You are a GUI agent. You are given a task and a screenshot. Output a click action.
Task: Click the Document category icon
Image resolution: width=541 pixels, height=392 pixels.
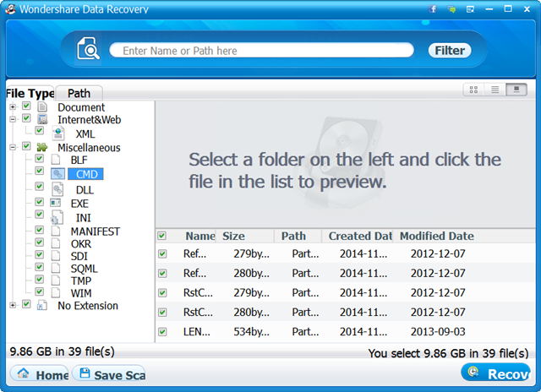[42, 107]
